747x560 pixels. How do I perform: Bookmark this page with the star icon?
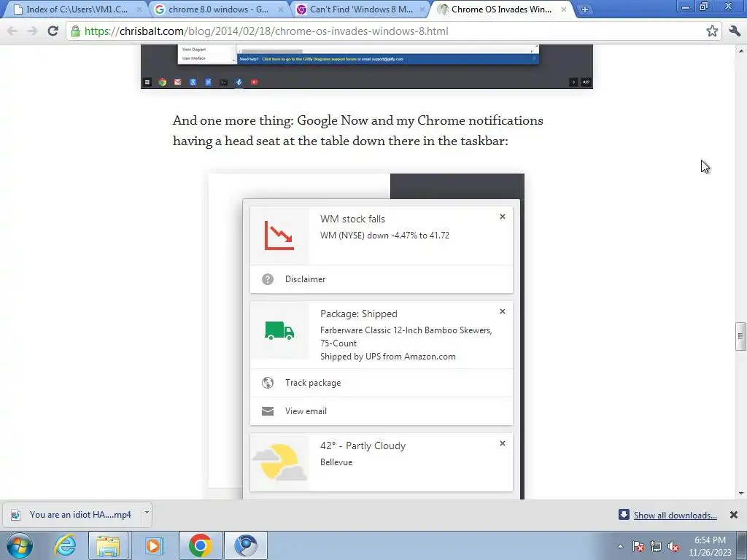pos(712,31)
